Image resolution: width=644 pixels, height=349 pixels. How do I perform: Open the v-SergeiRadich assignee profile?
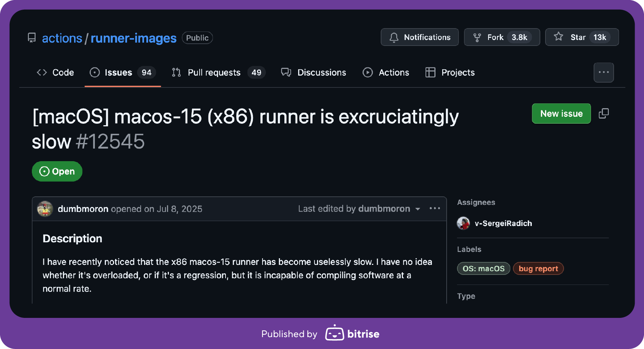pyautogui.click(x=503, y=223)
